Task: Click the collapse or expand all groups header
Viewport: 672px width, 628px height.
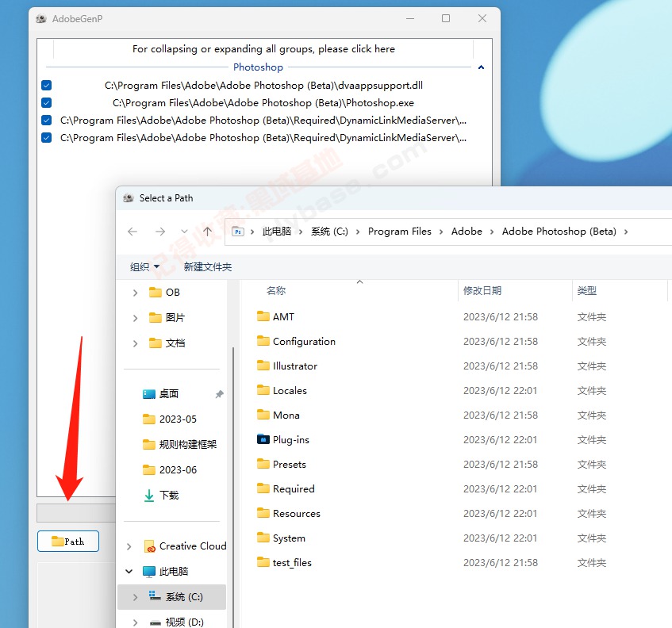Action: (x=263, y=49)
